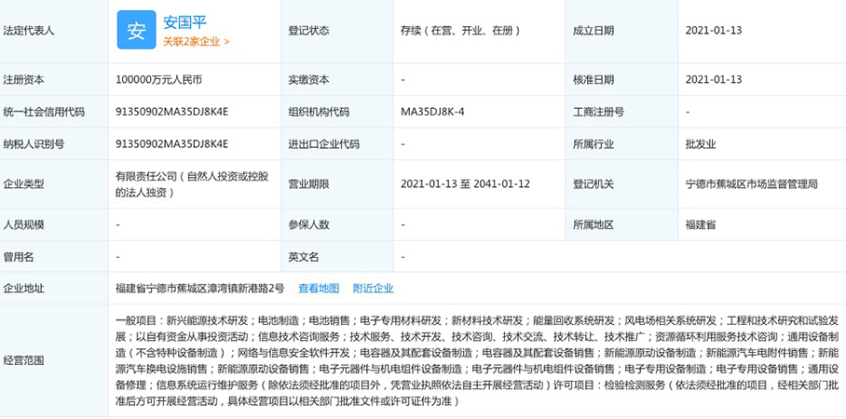Click the 统一社会信用代码 label
This screenshot has height=419, width=846.
coord(44,112)
